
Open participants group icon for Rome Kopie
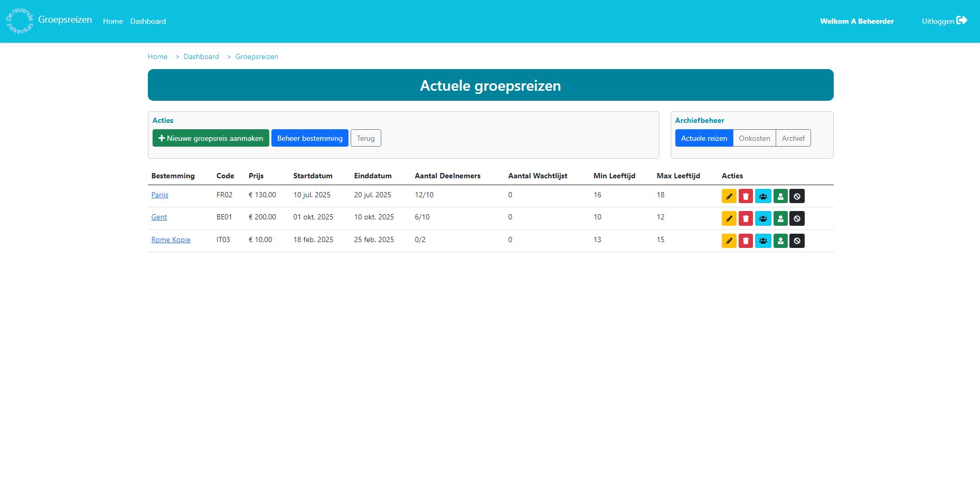point(763,241)
